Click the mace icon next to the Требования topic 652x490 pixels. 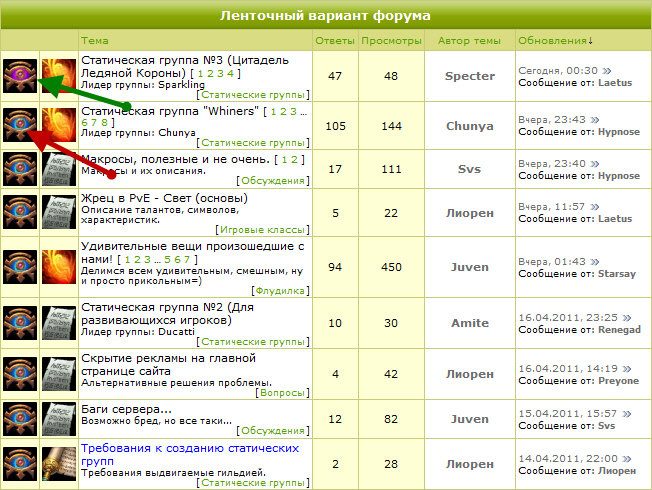click(58, 464)
